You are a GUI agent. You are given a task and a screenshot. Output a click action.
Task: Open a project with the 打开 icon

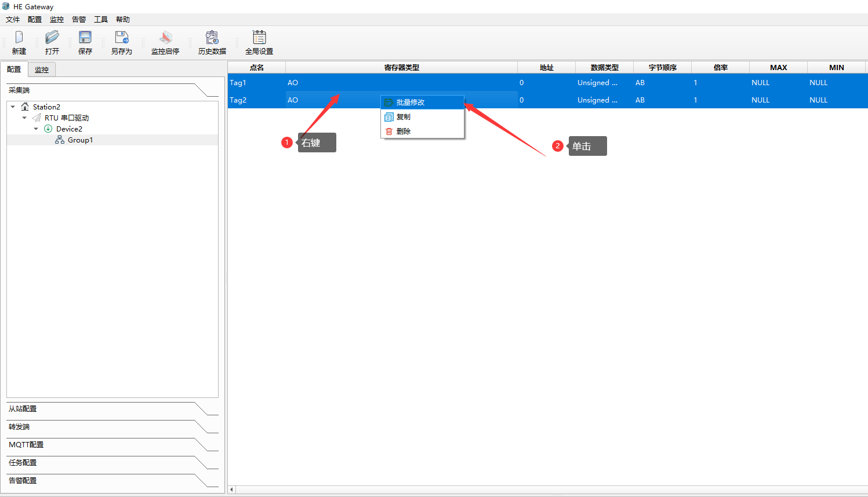point(52,38)
